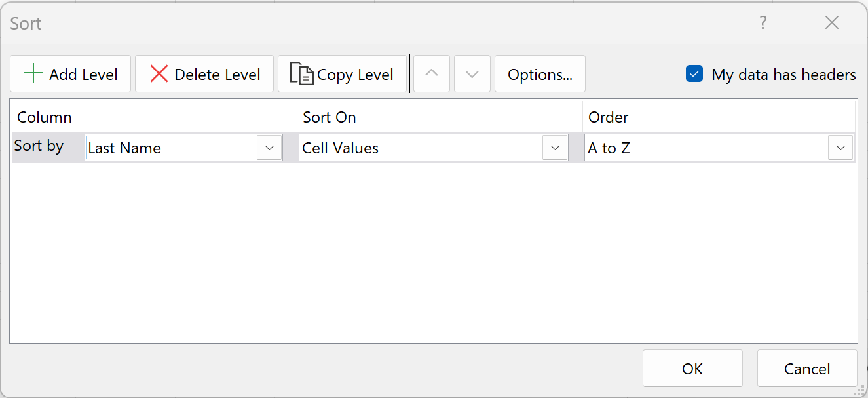Click the Copy Level document icon
The height and width of the screenshot is (398, 868).
pos(301,74)
